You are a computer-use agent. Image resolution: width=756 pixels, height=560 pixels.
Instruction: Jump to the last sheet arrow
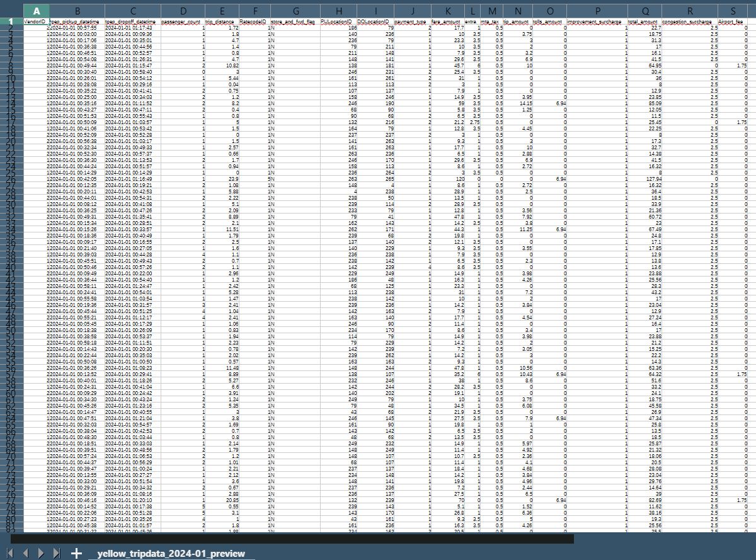click(57, 553)
